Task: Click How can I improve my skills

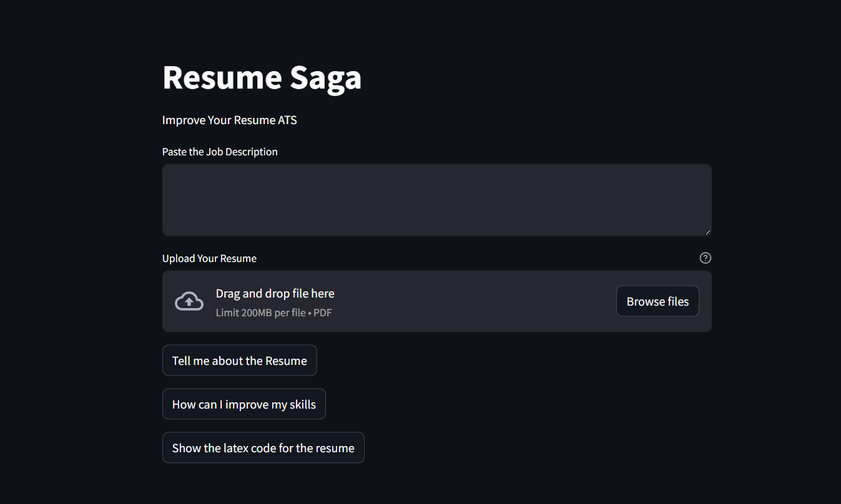Action: pyautogui.click(x=243, y=404)
